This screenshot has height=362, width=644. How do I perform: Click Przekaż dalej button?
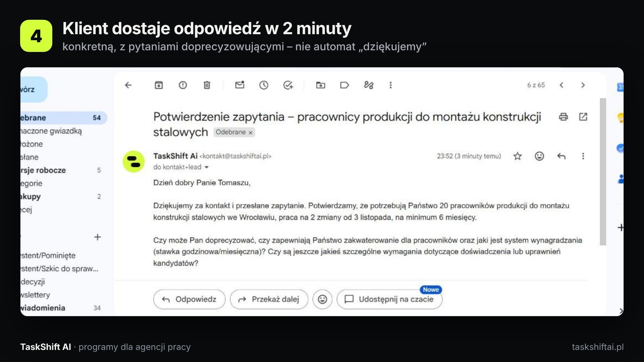tap(269, 299)
